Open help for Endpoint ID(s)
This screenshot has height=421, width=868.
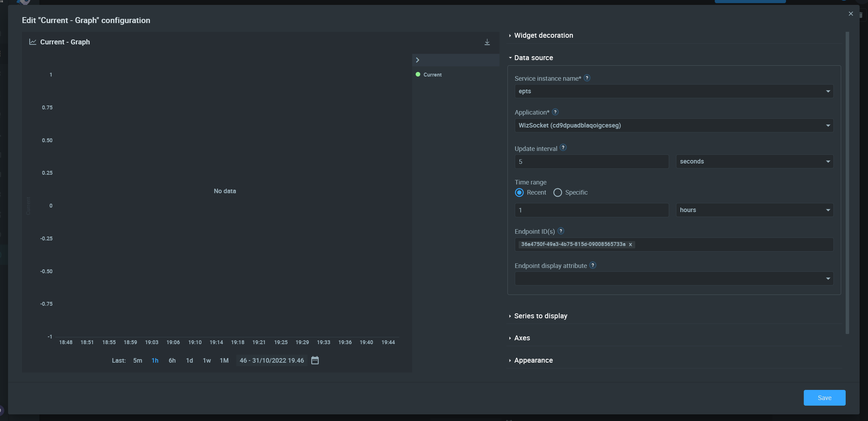[x=561, y=231]
